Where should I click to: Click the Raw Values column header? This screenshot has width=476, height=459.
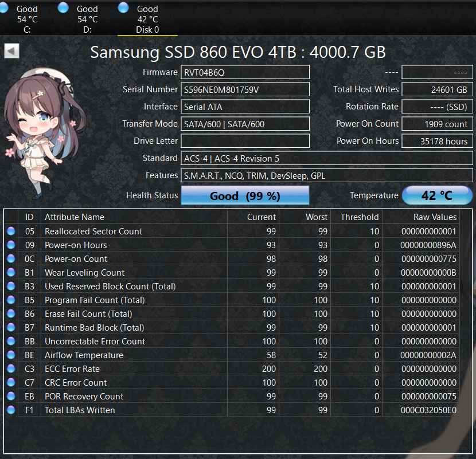[x=421, y=217]
